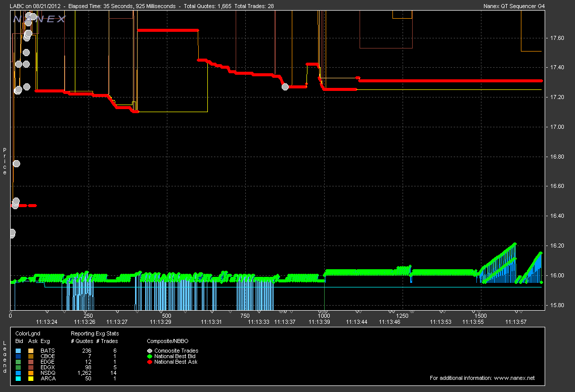Click the 'Reporting Exg Stats' heading
The width and height of the screenshot is (575, 392).
click(95, 333)
